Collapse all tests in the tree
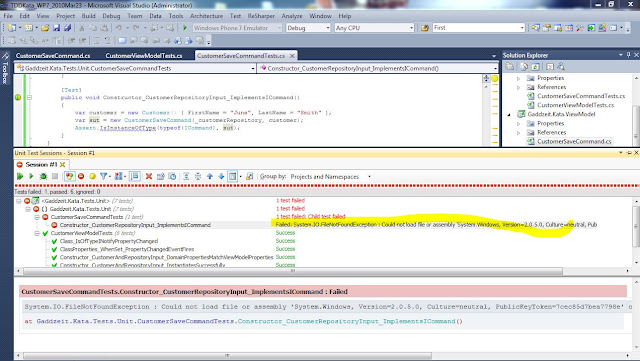 198,176
